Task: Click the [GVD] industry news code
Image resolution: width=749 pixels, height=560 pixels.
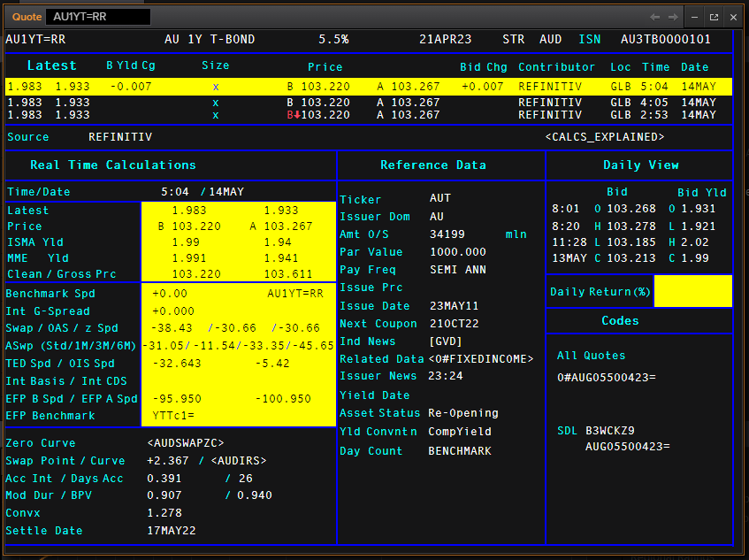Action: [x=446, y=341]
